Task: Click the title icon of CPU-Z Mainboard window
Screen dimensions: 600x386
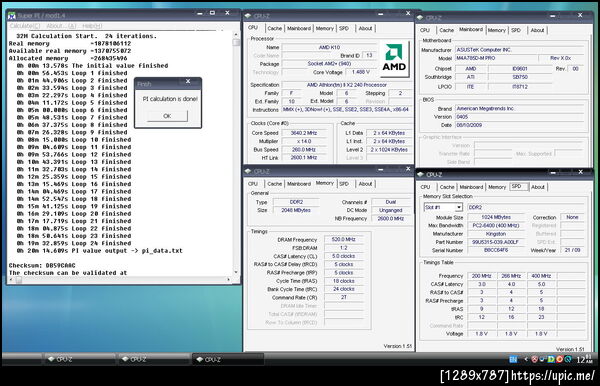Action: click(x=420, y=18)
